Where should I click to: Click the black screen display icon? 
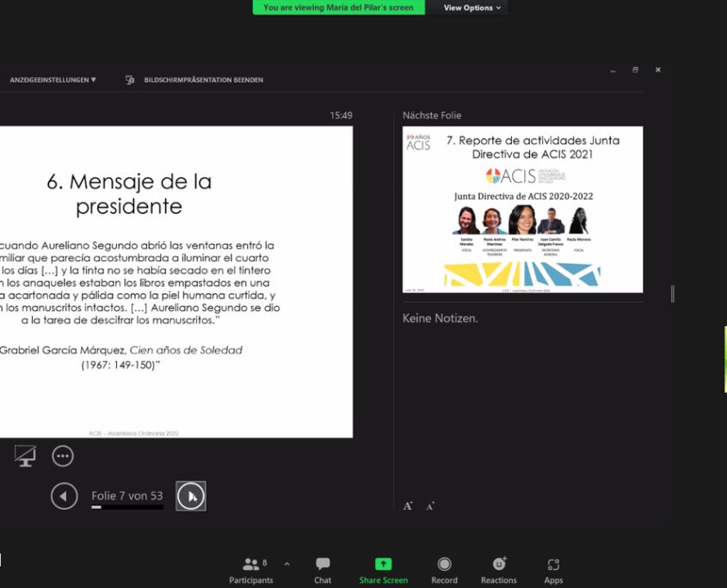(x=25, y=456)
